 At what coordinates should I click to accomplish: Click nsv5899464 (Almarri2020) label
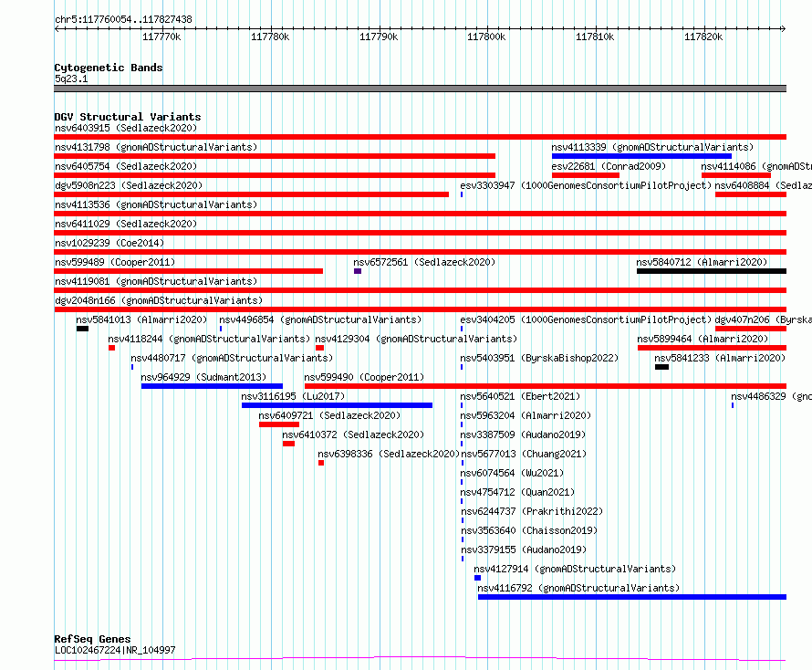703,339
